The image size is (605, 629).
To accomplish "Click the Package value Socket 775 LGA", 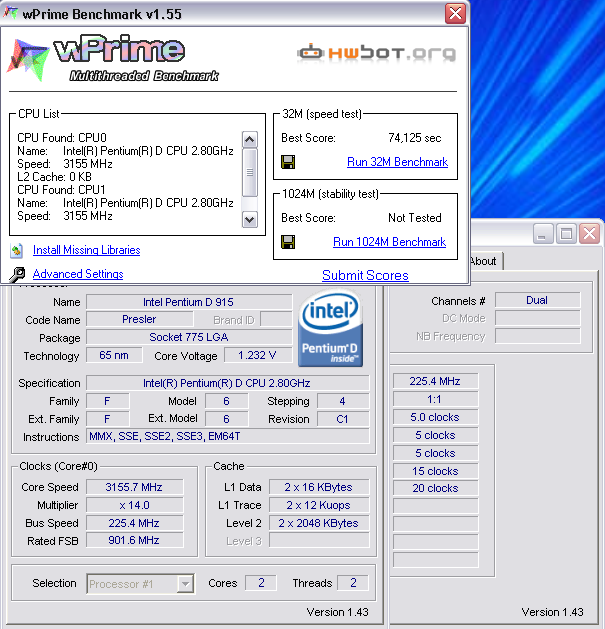I will tap(189, 337).
